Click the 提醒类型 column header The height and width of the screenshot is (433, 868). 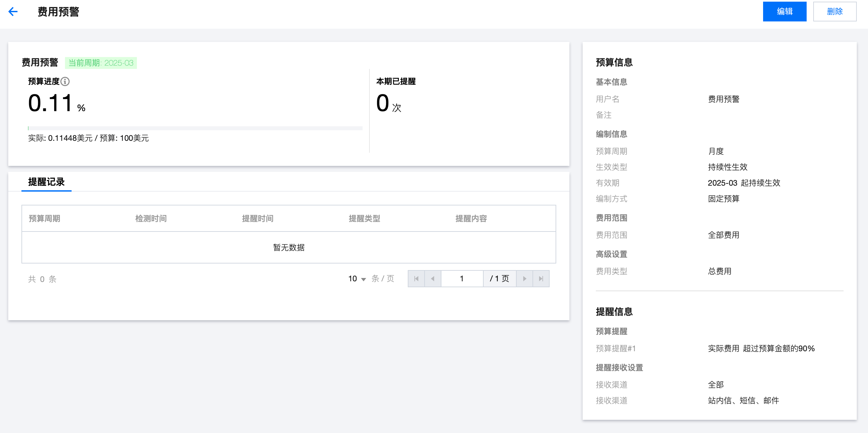[x=364, y=219]
